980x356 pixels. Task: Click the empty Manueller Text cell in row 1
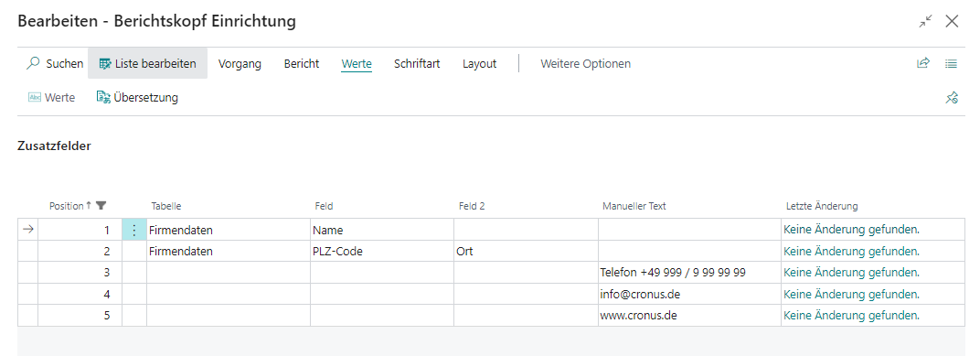click(689, 231)
